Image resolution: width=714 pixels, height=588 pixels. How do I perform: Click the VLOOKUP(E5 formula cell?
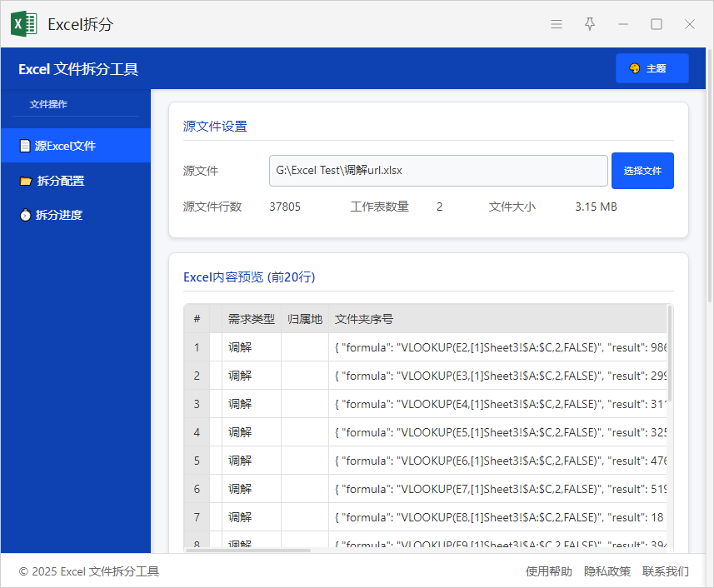click(x=497, y=432)
